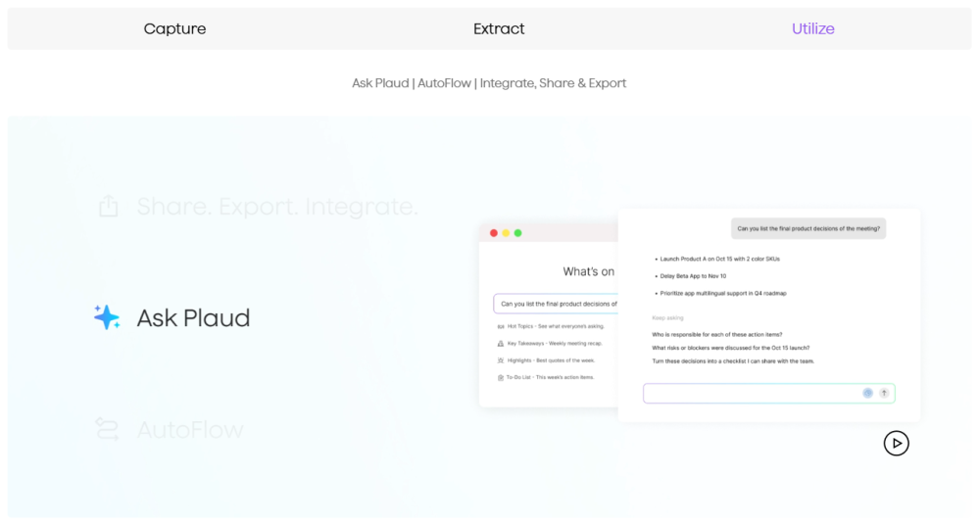Screen dimensions: 980x526
Task: Click the Ask Plaud | AutoFlow | Integrate subtitle
Action: pyautogui.click(x=489, y=83)
